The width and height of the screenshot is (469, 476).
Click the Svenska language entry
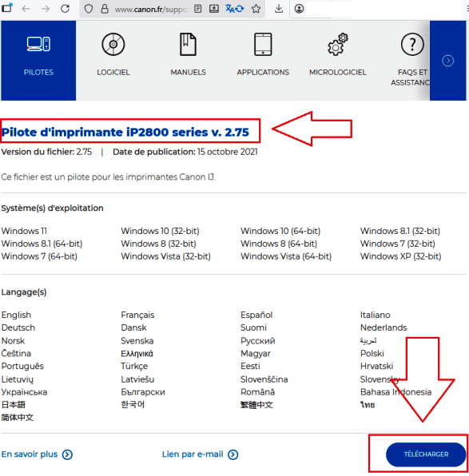(x=137, y=340)
